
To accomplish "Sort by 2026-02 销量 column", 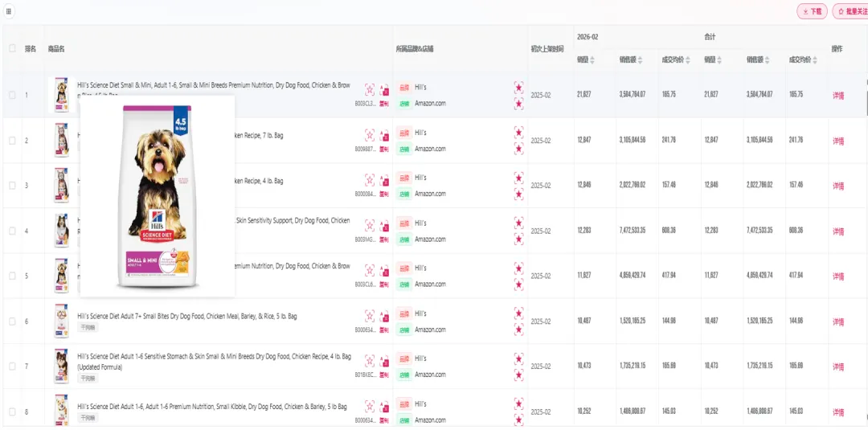I will (x=592, y=60).
